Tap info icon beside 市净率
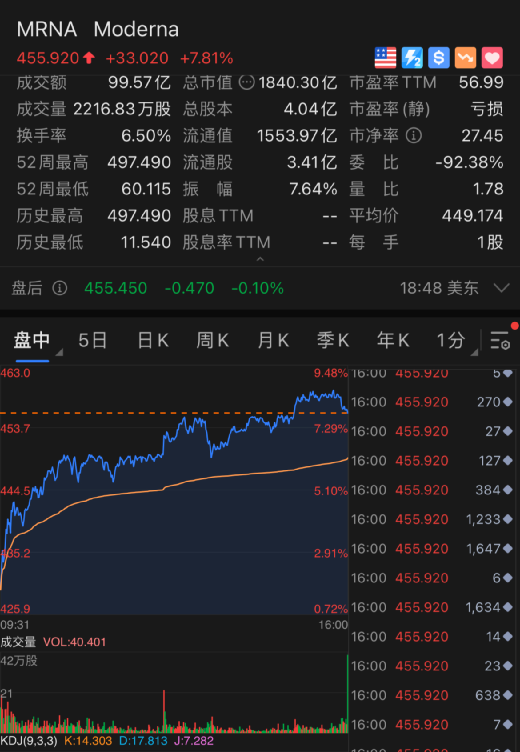520x752 pixels. point(414,136)
